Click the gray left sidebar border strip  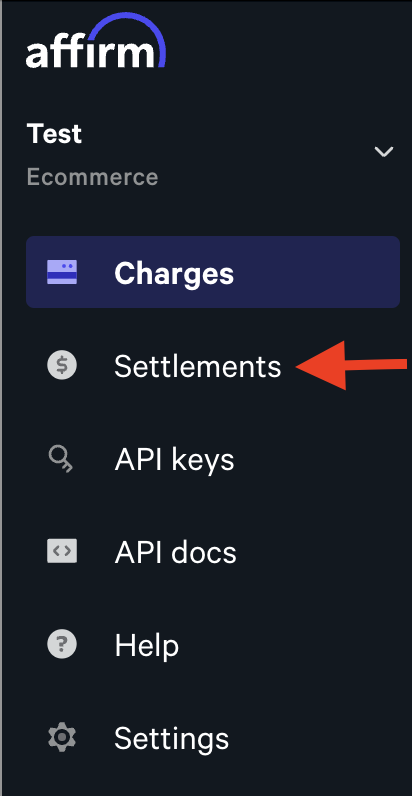[x=2, y=398]
